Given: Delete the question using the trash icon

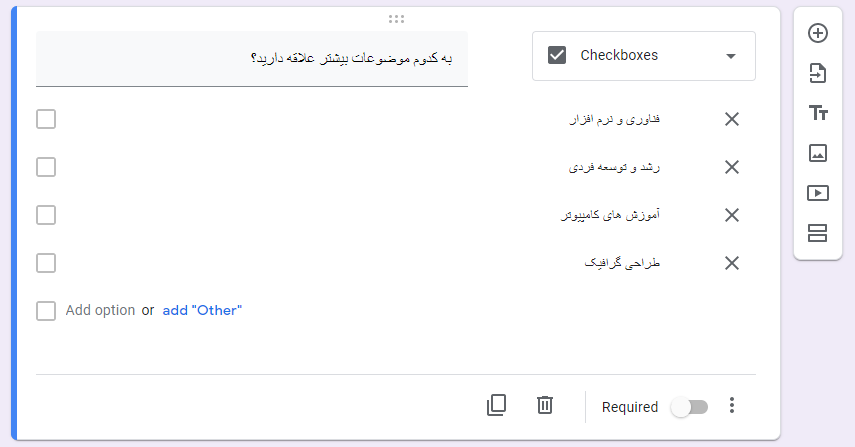Looking at the screenshot, I should (545, 405).
